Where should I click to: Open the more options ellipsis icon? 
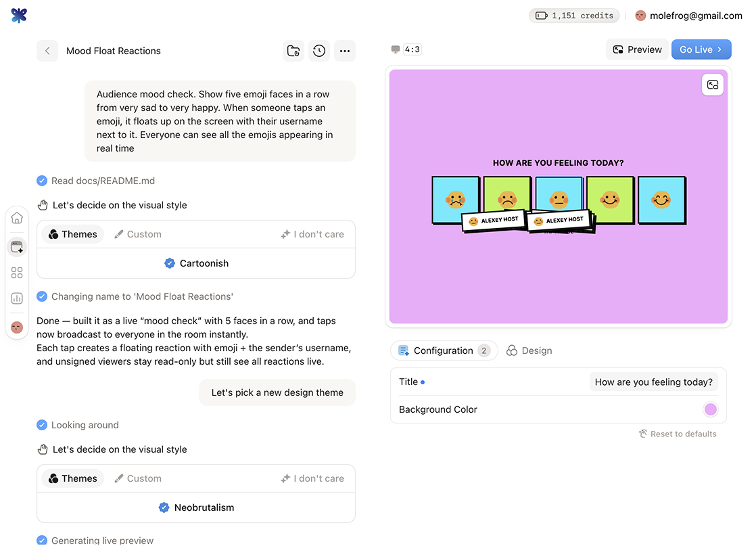pyautogui.click(x=345, y=51)
